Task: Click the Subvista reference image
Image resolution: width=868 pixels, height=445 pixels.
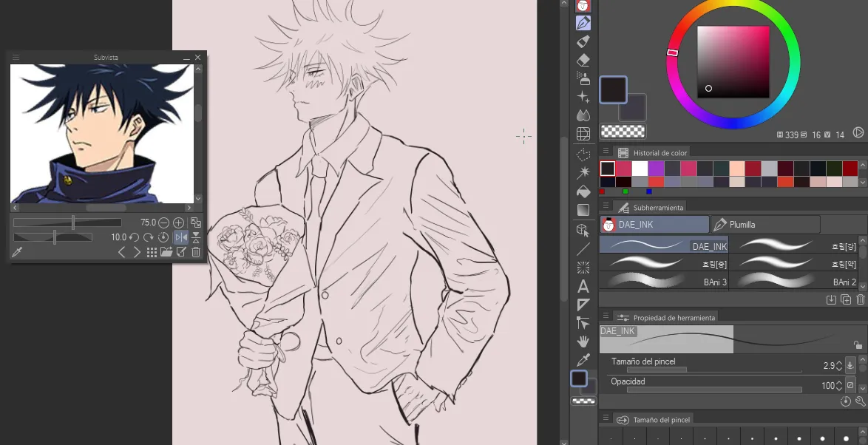Action: click(102, 133)
